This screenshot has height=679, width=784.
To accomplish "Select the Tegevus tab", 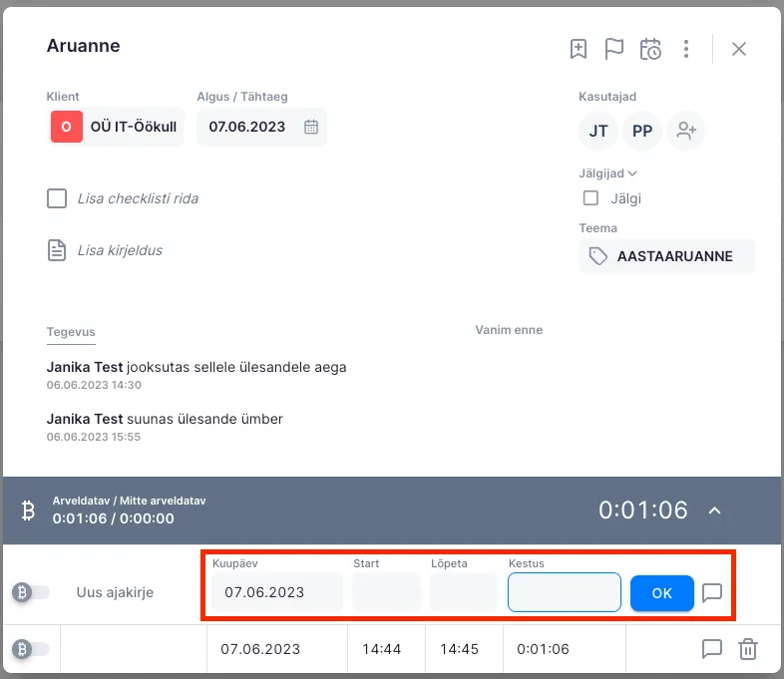I will click(71, 331).
